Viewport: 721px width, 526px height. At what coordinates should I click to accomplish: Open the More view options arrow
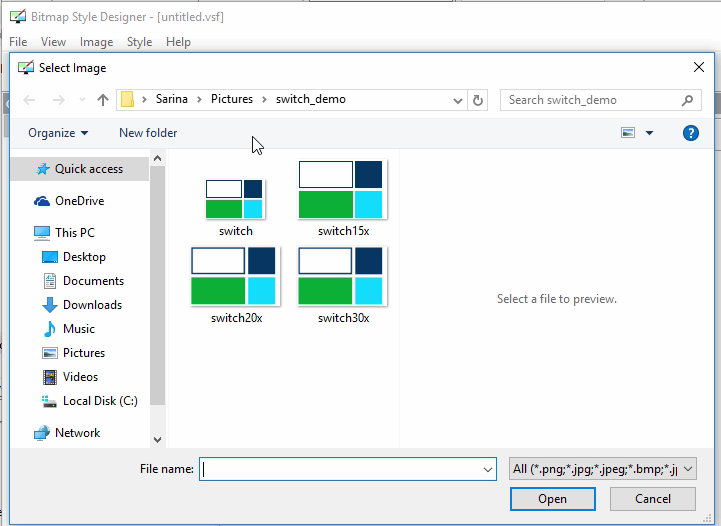(x=649, y=133)
